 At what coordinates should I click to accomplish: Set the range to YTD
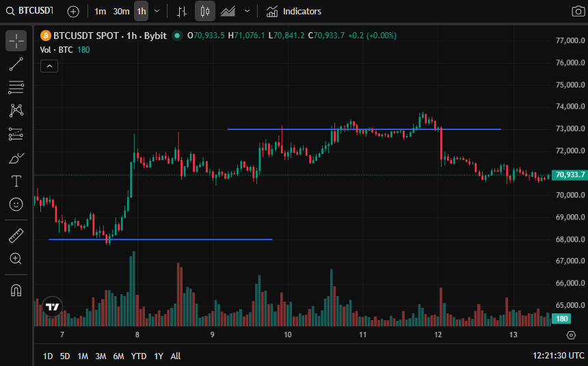coord(139,356)
